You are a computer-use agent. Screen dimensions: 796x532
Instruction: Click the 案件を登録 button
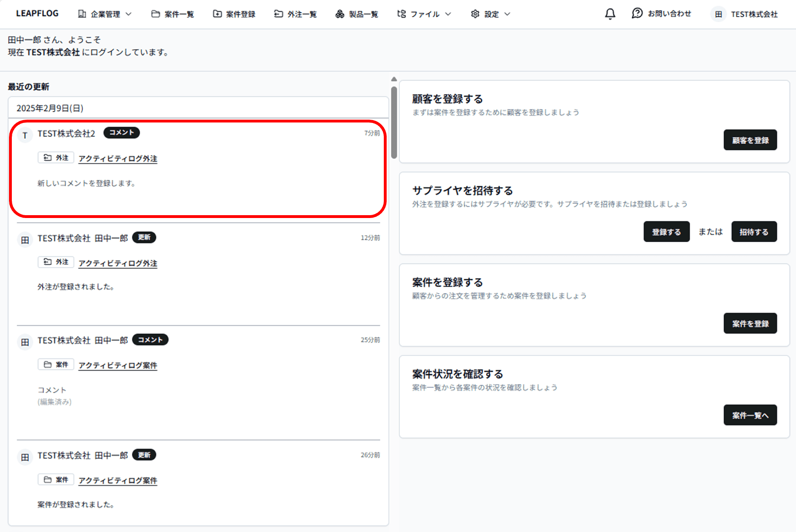[x=750, y=323]
